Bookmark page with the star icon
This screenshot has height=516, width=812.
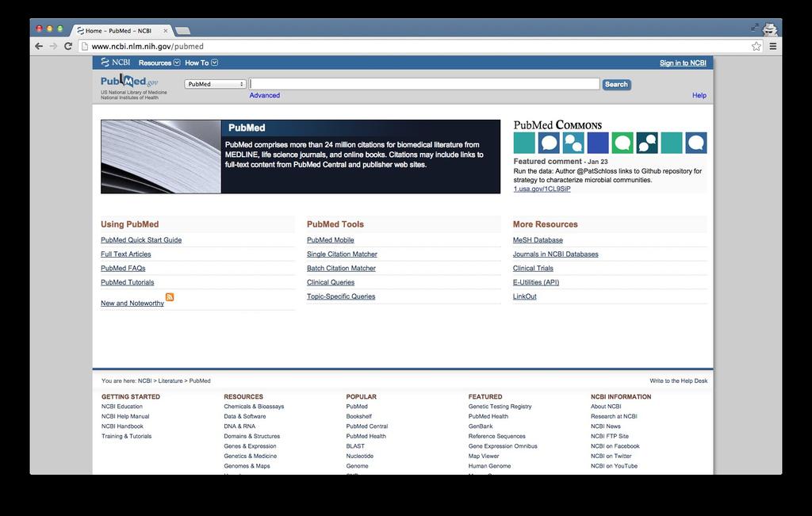click(x=756, y=46)
